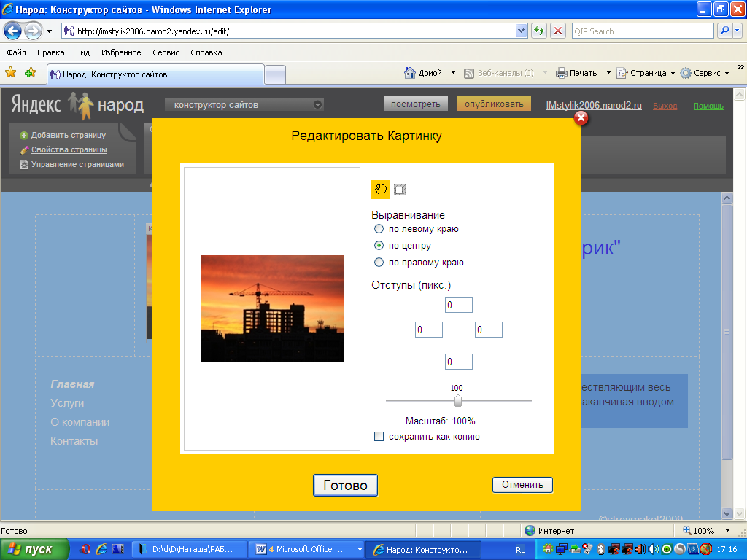The width and height of the screenshot is (747, 560).
Task: Expand zoom level dropdown arrow in status bar
Action: pos(727,531)
